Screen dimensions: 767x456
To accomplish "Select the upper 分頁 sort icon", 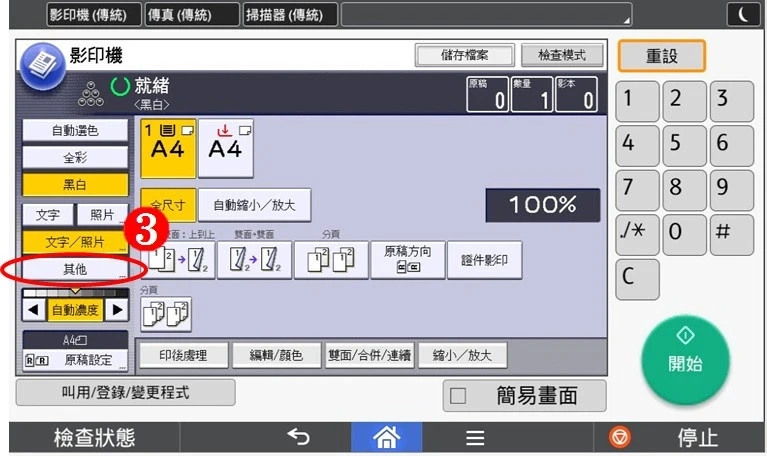I will click(331, 260).
